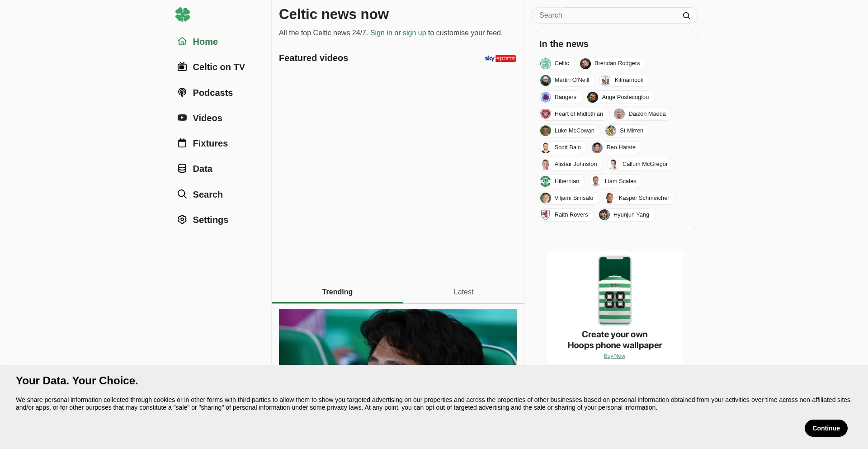Select the Brendan Rodgers topic chip
Screen dimensions: 868x449
point(612,63)
